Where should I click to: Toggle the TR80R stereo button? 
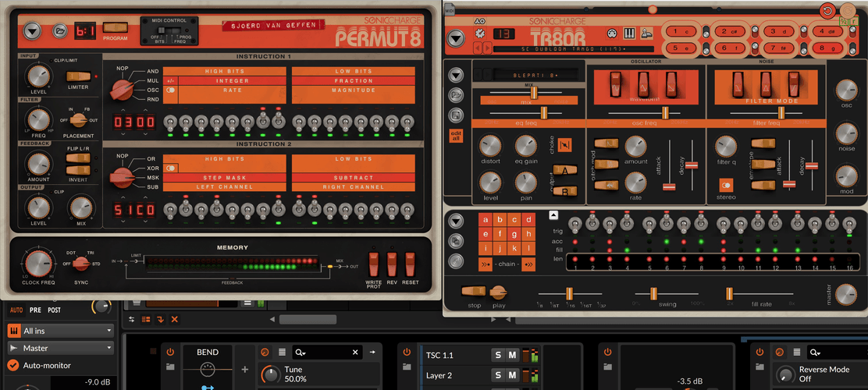pos(726,185)
